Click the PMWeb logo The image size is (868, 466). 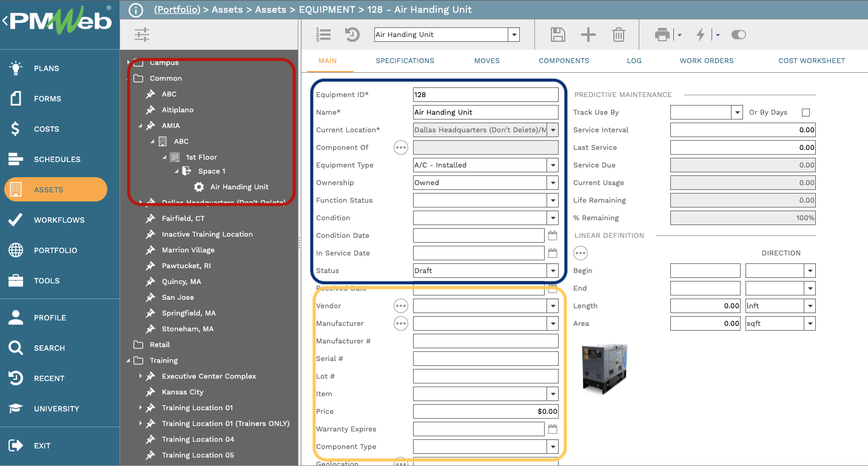(61, 21)
